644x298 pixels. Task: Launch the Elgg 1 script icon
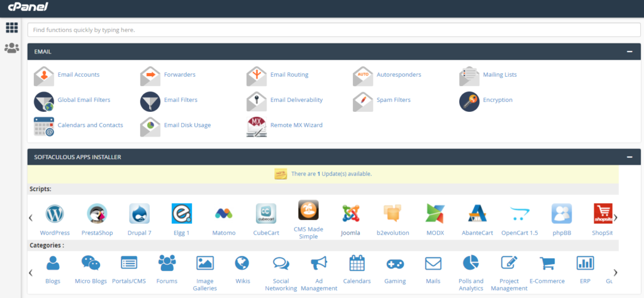point(182,214)
